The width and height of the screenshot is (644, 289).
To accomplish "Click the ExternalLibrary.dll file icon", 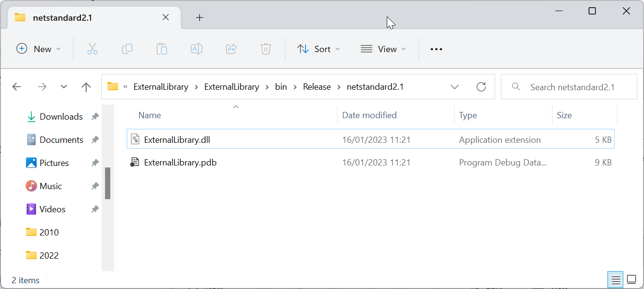I will click(135, 139).
